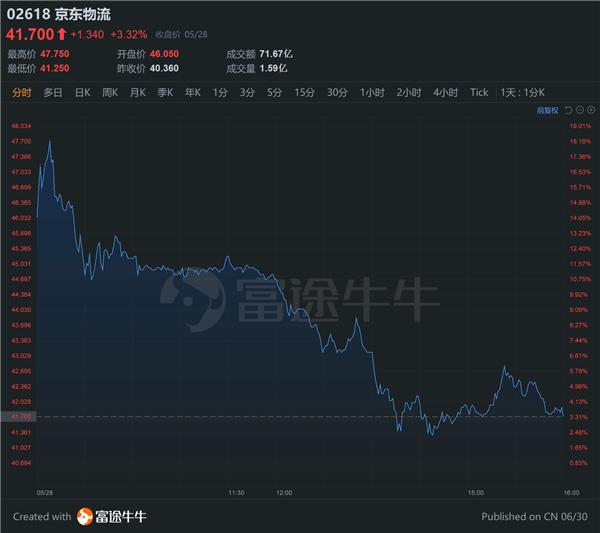
Task: Open the 前复权 adjustment dropdown
Action: [546, 110]
